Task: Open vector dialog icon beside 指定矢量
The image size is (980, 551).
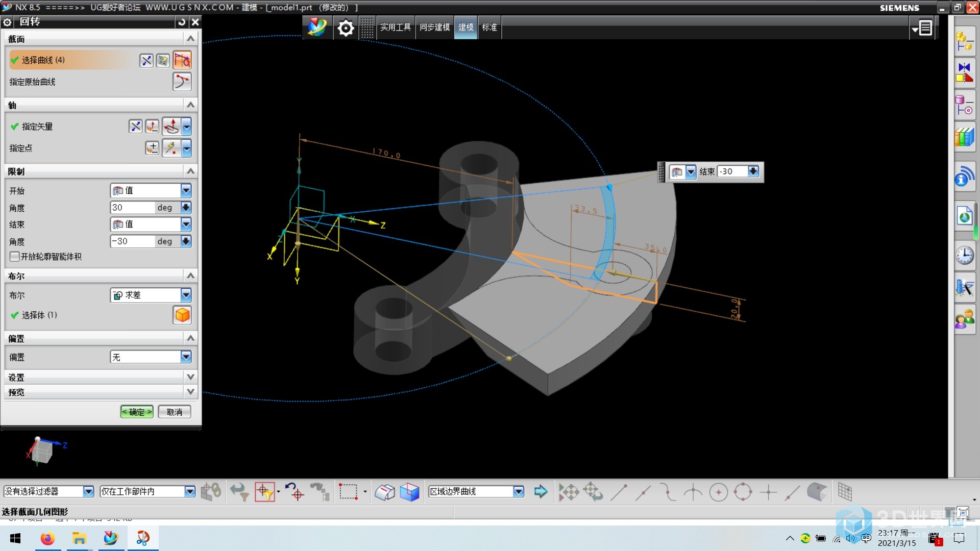Action: (152, 127)
